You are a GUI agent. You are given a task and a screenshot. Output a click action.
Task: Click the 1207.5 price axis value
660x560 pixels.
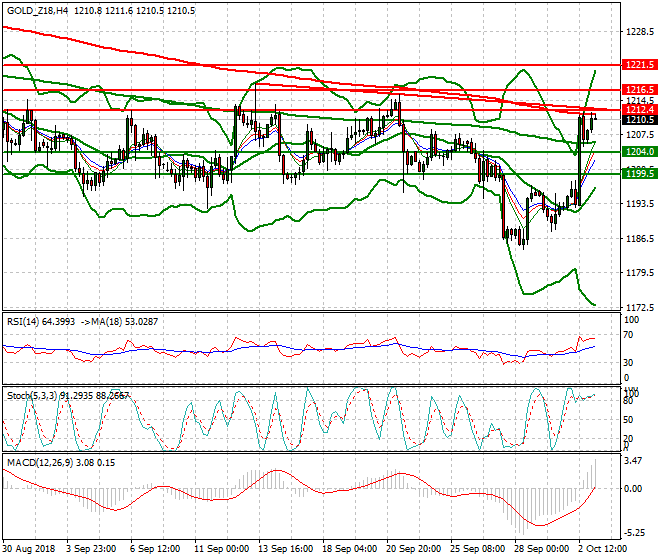(x=640, y=135)
